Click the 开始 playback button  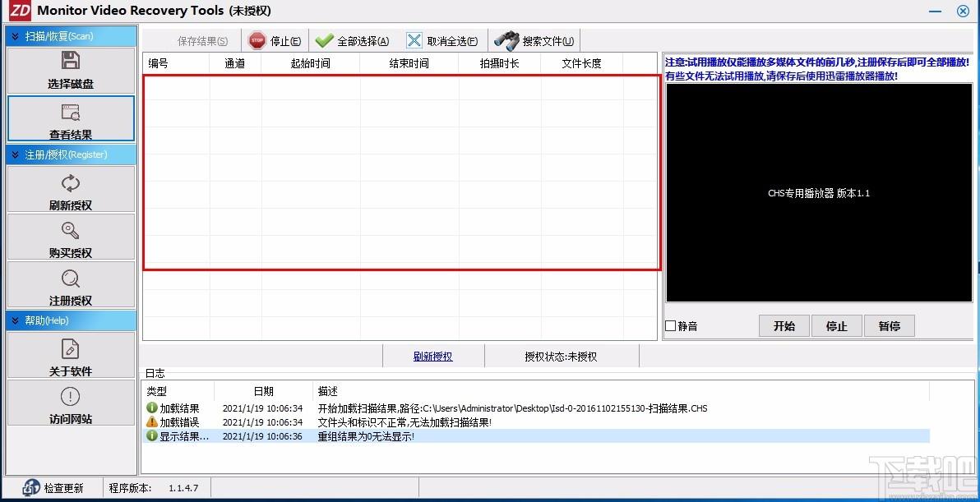pos(784,326)
